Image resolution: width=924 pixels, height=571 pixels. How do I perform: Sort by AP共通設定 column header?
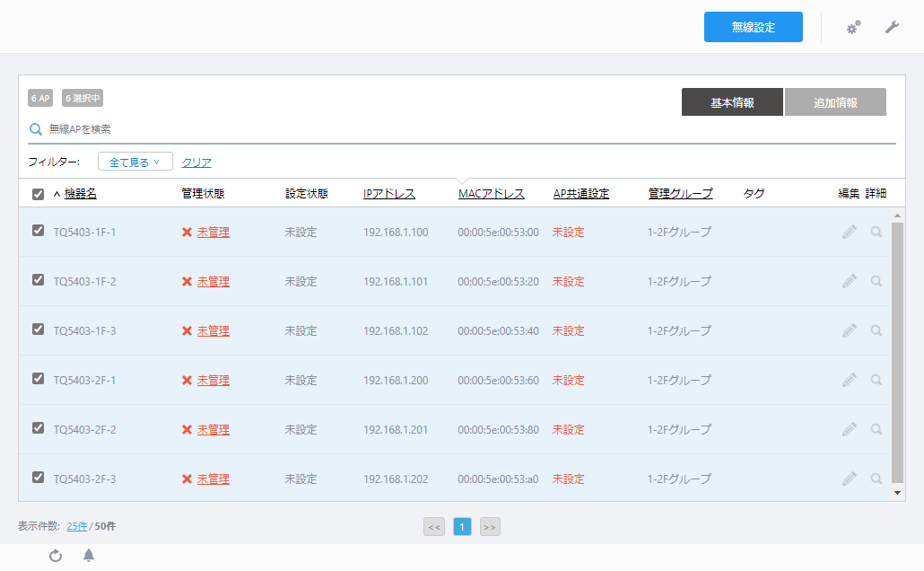[581, 194]
